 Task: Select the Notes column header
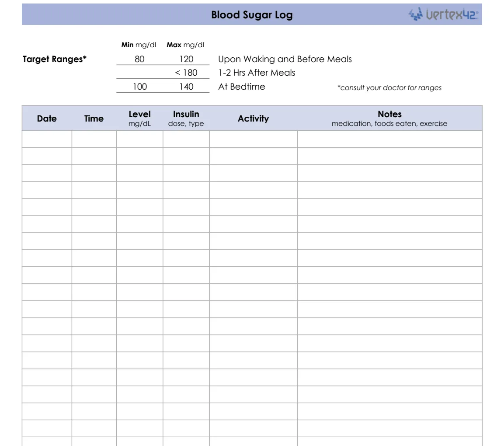click(389, 118)
